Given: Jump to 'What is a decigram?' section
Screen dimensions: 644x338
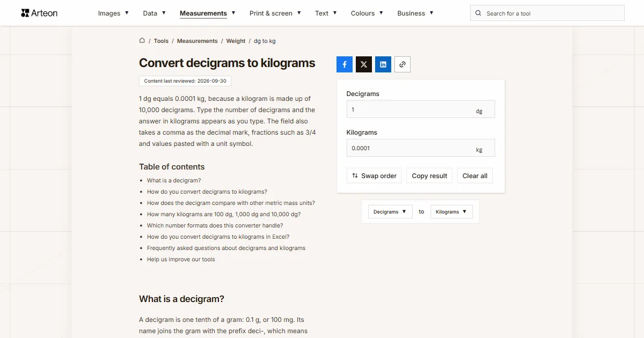Looking at the screenshot, I should pos(174,181).
